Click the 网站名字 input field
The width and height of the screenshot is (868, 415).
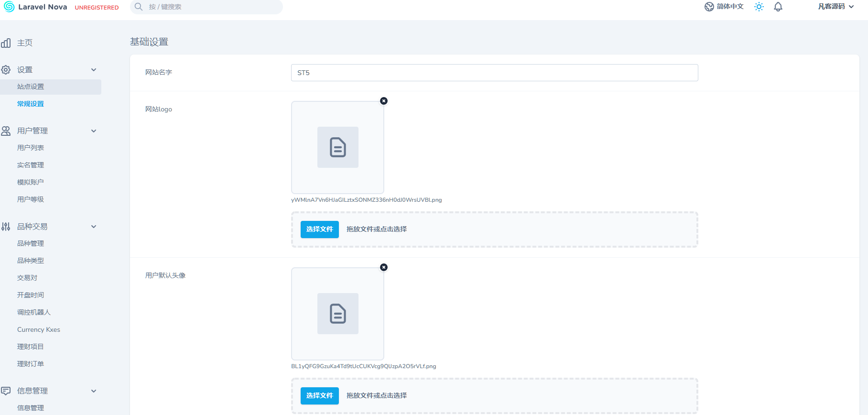(x=494, y=73)
